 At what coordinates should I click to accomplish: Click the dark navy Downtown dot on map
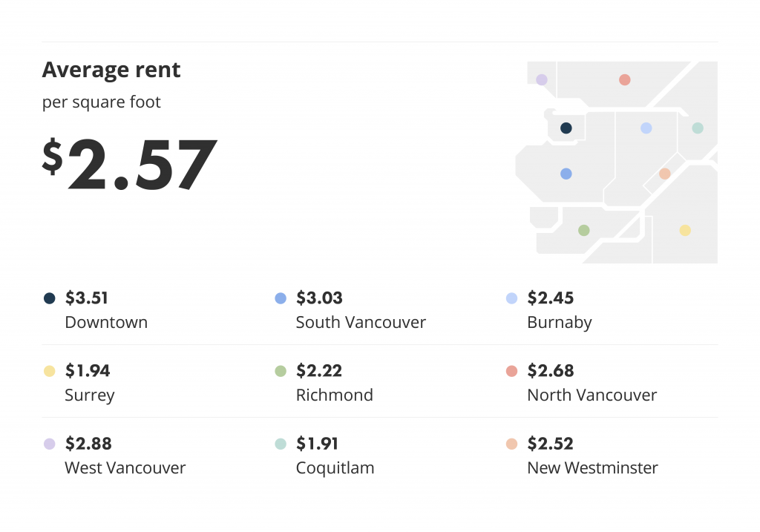[566, 128]
